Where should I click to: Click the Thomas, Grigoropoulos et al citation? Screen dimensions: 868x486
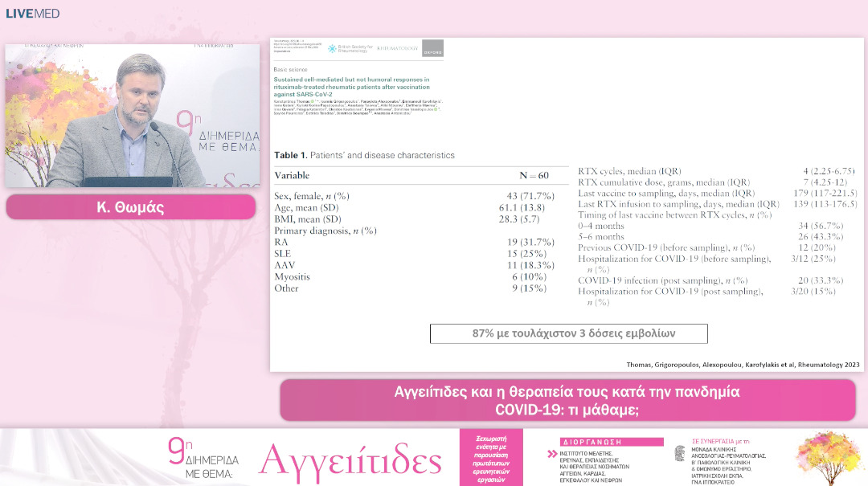(740, 365)
